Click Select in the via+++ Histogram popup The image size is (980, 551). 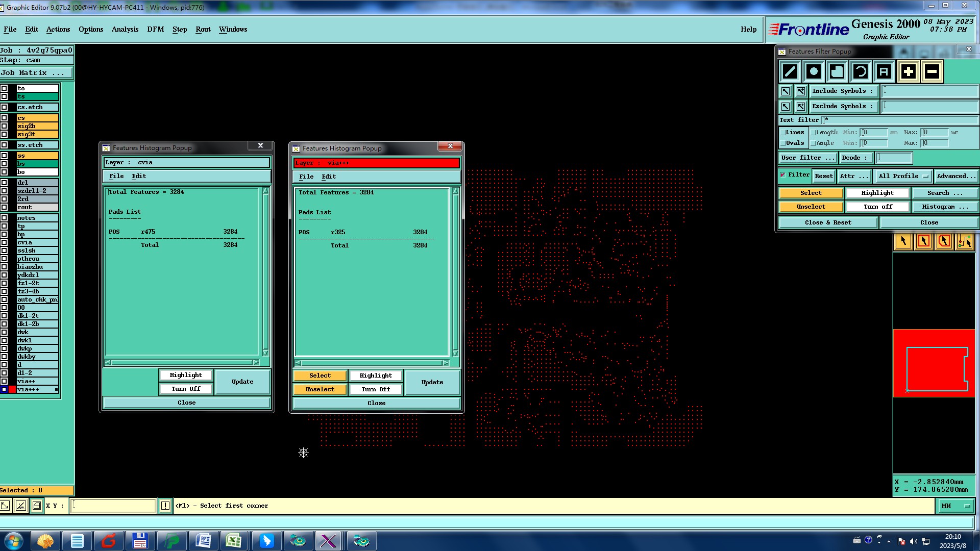pos(320,376)
